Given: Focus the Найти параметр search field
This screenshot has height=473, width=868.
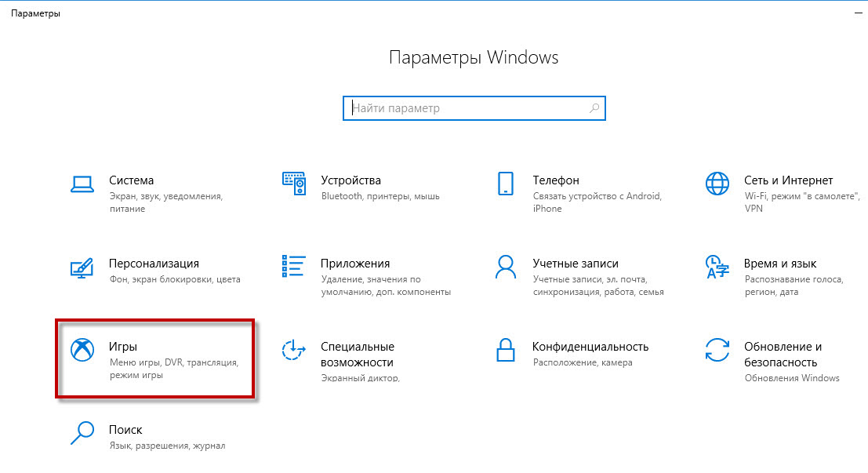Looking at the screenshot, I should tap(474, 108).
